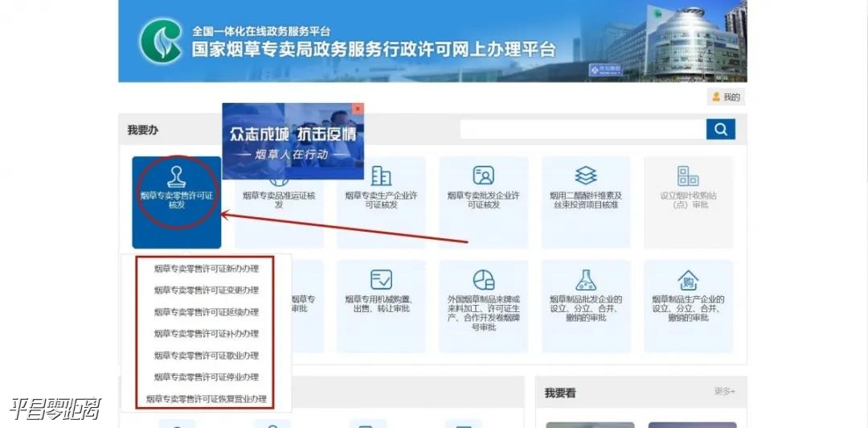Image resolution: width=868 pixels, height=428 pixels.
Task: Click the stamp icon for 烟草专卖零售许可证核发
Action: pos(176,177)
